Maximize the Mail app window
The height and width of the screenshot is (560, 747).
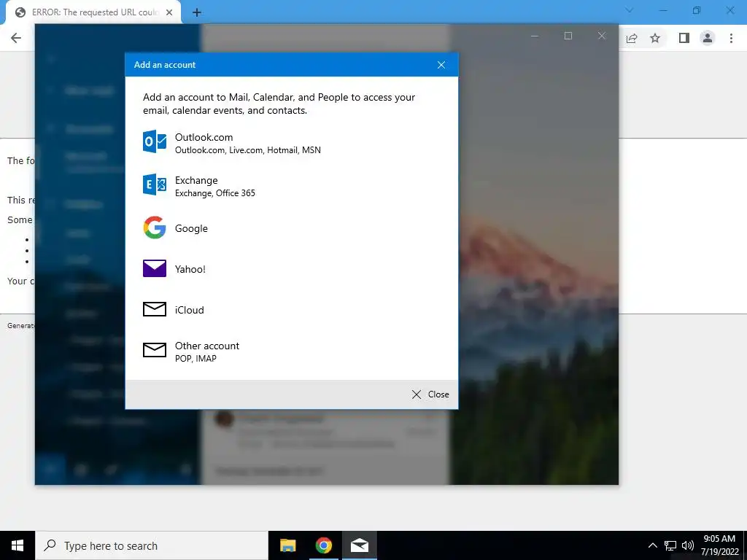(568, 36)
